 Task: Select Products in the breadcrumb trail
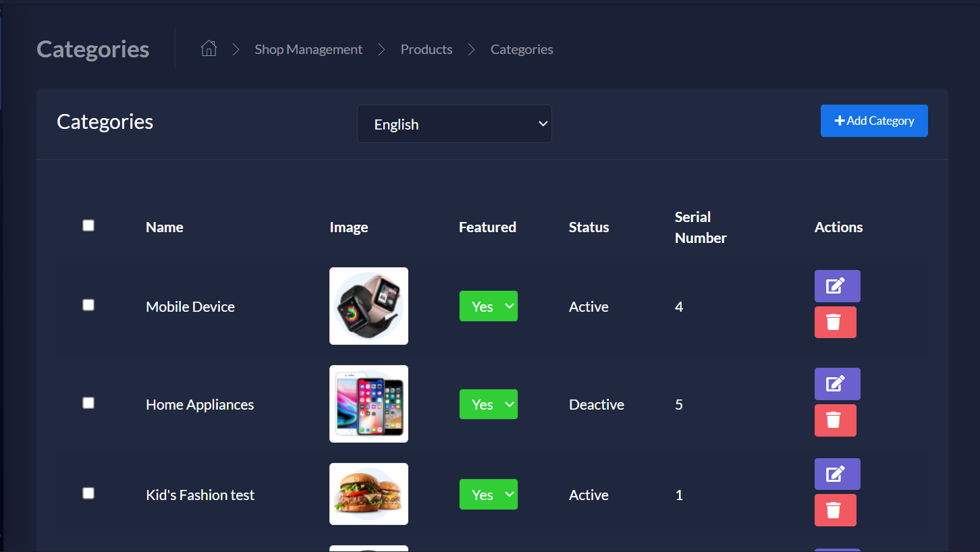click(x=426, y=49)
